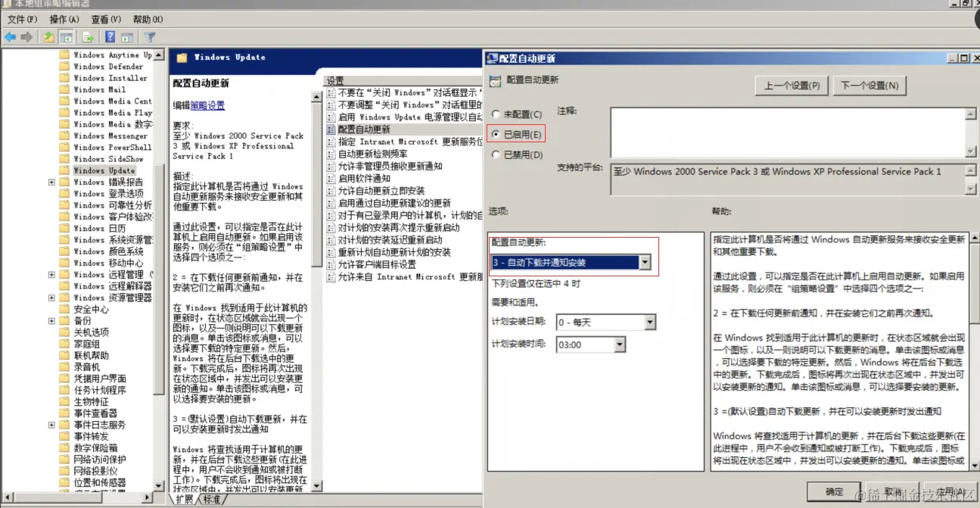The image size is (980, 508).
Task: Click the dialog header icon beside 配置自动更新
Action: [495, 80]
